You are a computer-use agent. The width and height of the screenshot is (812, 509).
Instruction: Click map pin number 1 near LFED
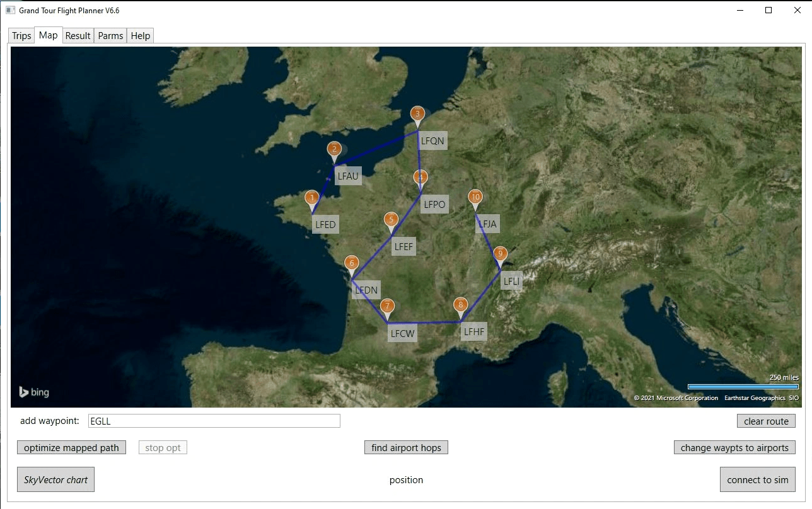point(311,199)
